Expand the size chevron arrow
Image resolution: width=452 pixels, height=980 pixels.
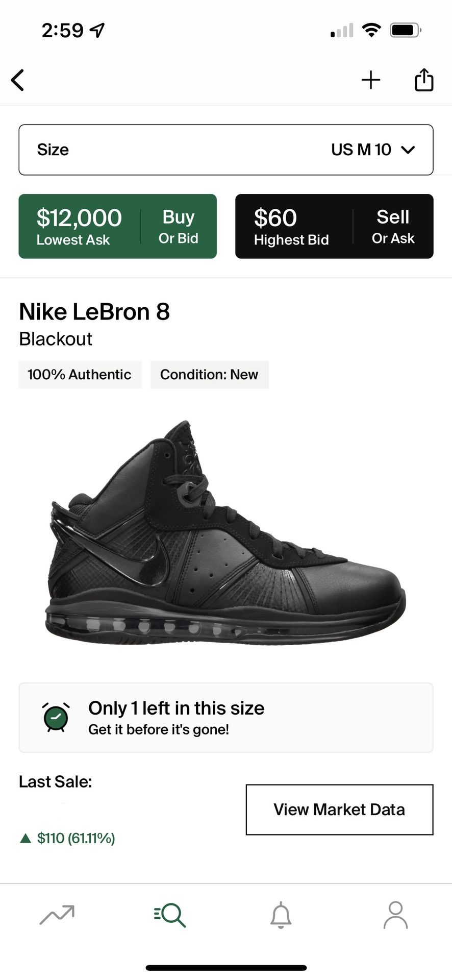[408, 150]
